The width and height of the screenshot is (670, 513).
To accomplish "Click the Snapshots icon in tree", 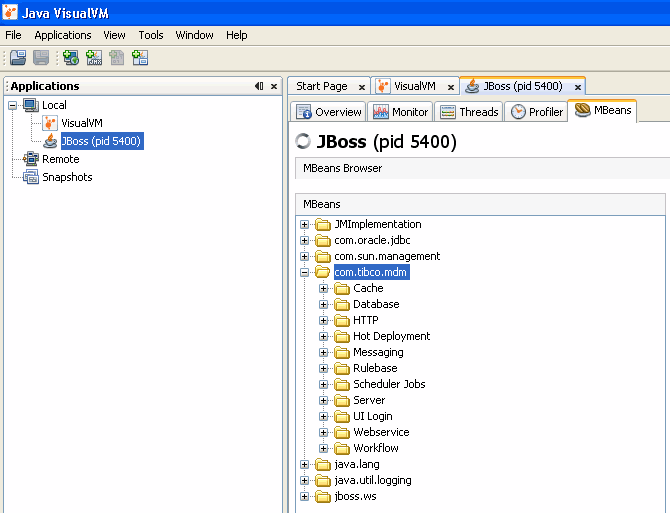I will pos(31,177).
